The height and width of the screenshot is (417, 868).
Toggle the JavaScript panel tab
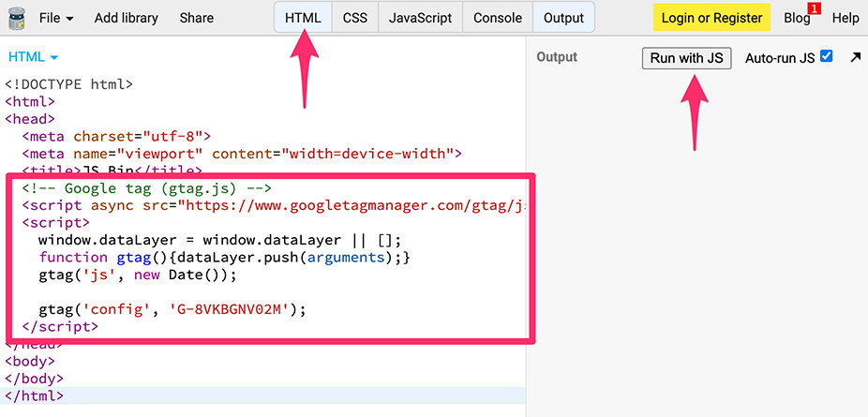[x=420, y=18]
